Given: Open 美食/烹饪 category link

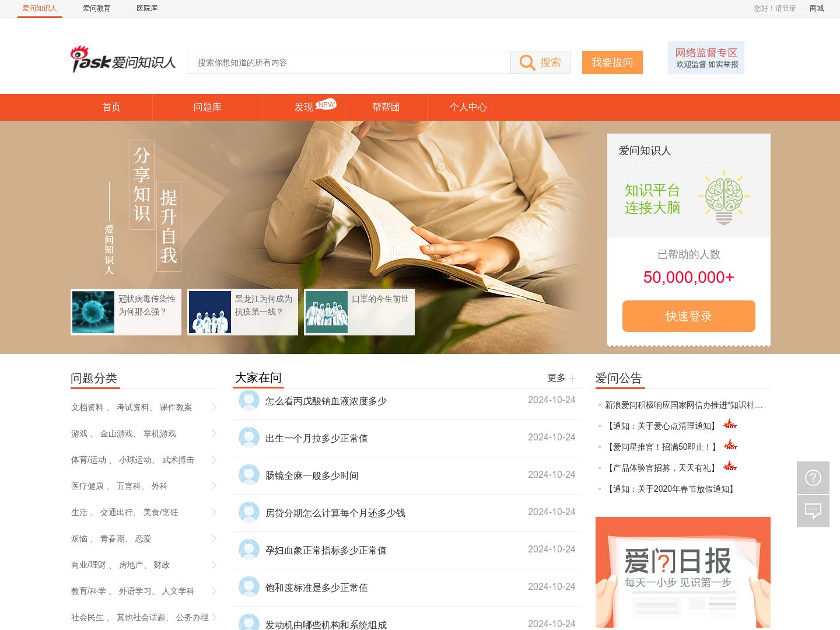Looking at the screenshot, I should (161, 512).
